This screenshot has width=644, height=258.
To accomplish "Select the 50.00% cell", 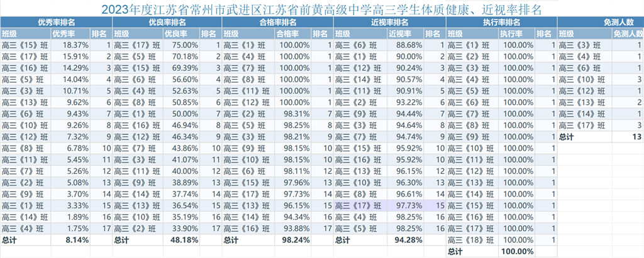I will [181, 114].
